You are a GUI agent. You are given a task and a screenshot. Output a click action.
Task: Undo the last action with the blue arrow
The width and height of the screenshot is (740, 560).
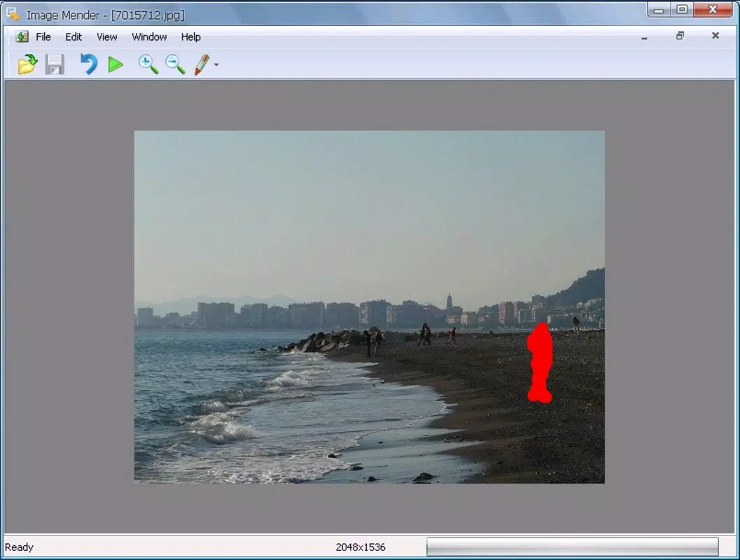[88, 64]
